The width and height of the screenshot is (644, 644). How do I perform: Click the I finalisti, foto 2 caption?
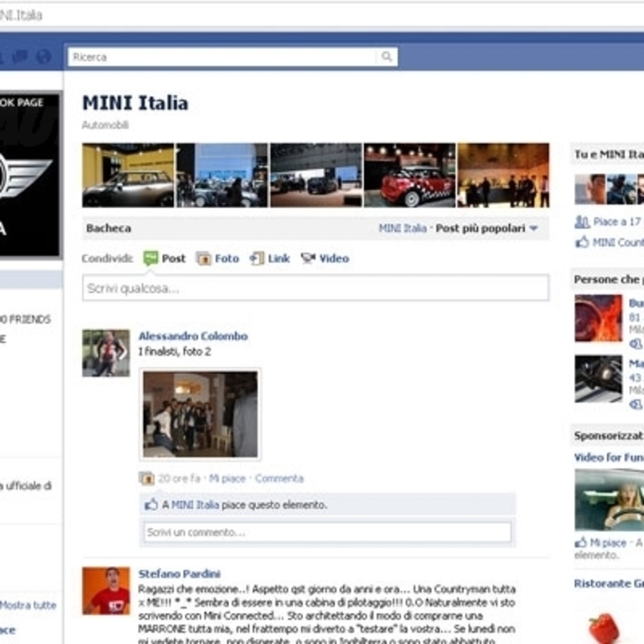[x=175, y=352]
